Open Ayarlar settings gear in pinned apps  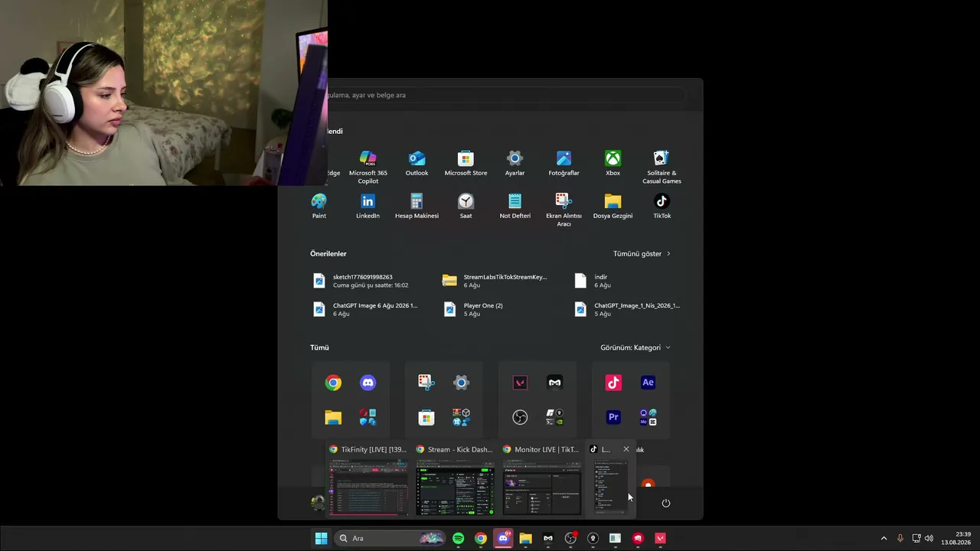pos(514,164)
